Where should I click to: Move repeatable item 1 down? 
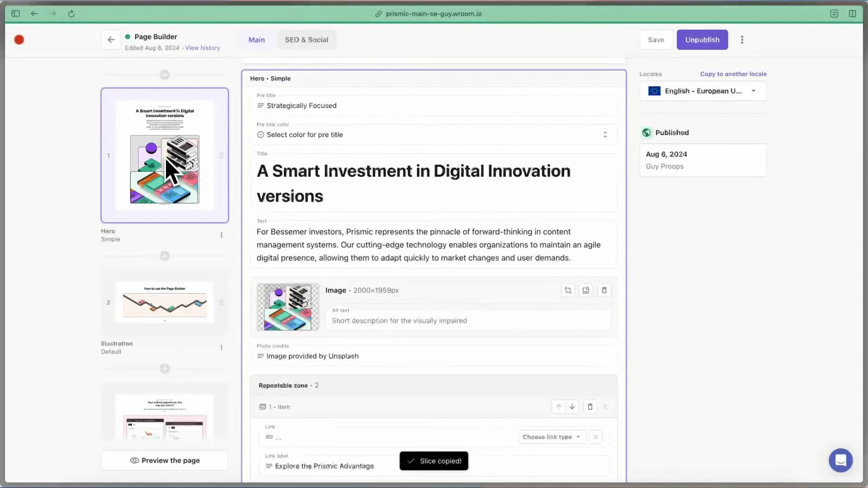pyautogui.click(x=572, y=407)
